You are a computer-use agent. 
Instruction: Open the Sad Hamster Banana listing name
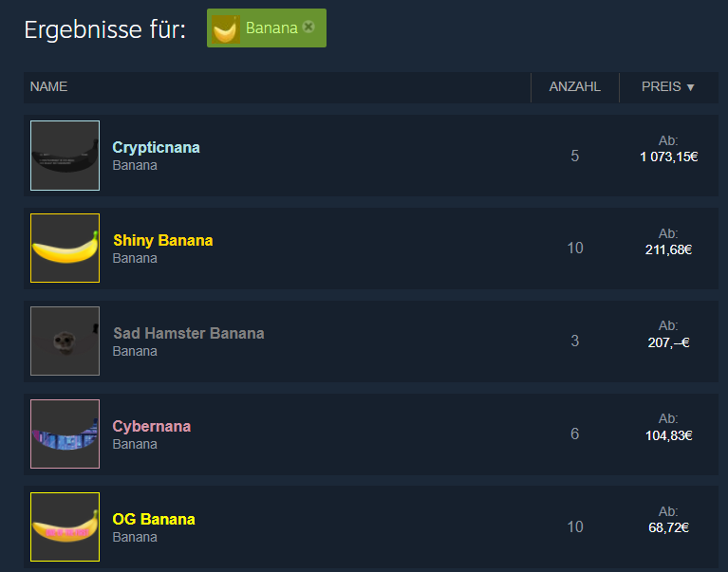coord(189,333)
